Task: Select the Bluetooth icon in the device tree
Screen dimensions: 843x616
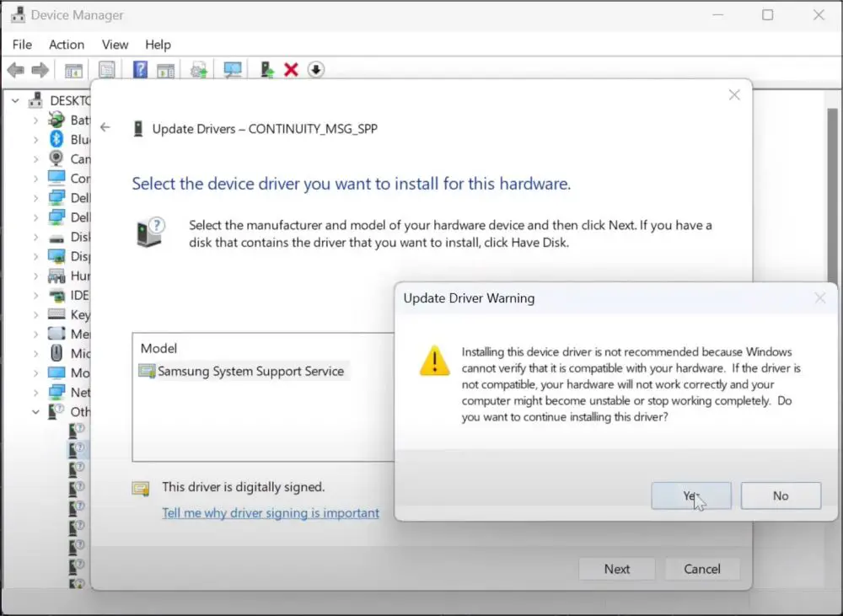Action: click(56, 139)
